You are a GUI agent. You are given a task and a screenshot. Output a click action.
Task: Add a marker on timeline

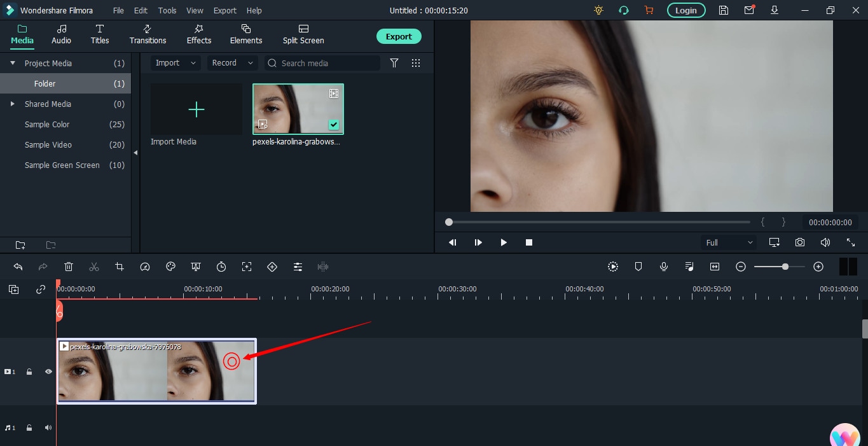click(638, 267)
